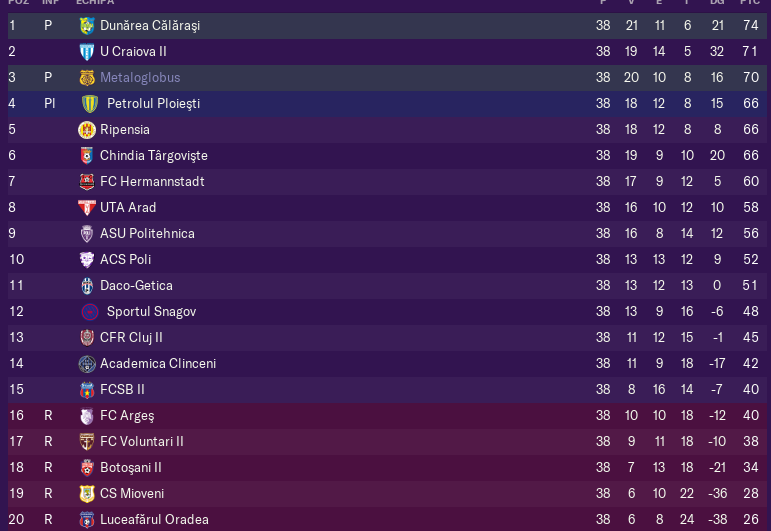This screenshot has height=531, width=771.
Task: Click the UTA Arad badge icon
Action: (x=87, y=208)
